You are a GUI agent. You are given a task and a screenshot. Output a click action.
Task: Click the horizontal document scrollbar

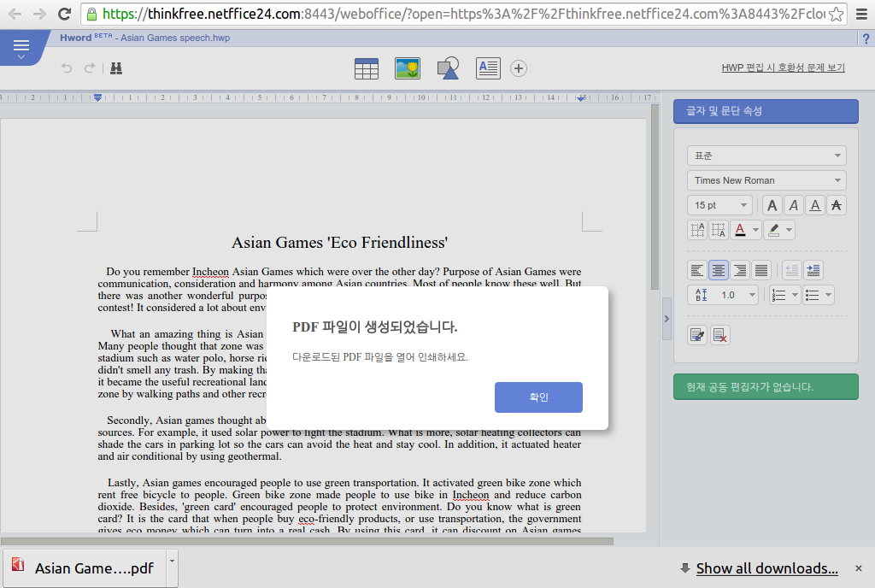click(307, 541)
